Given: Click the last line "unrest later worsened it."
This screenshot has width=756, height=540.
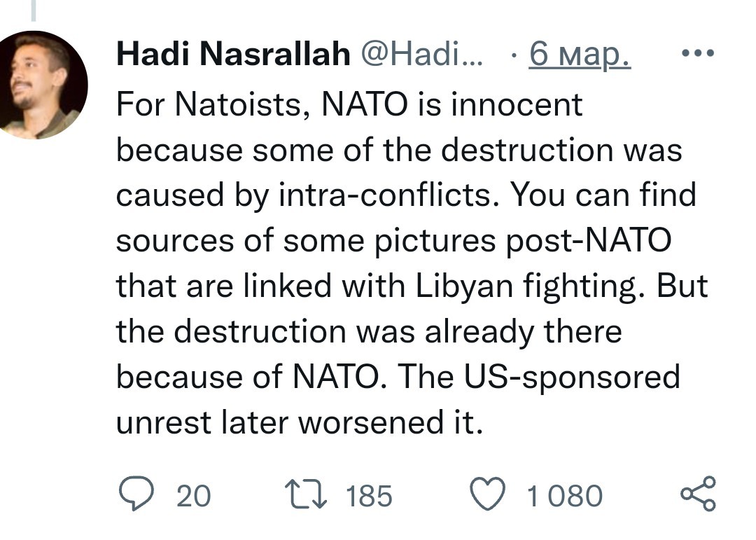Looking at the screenshot, I should coord(300,423).
